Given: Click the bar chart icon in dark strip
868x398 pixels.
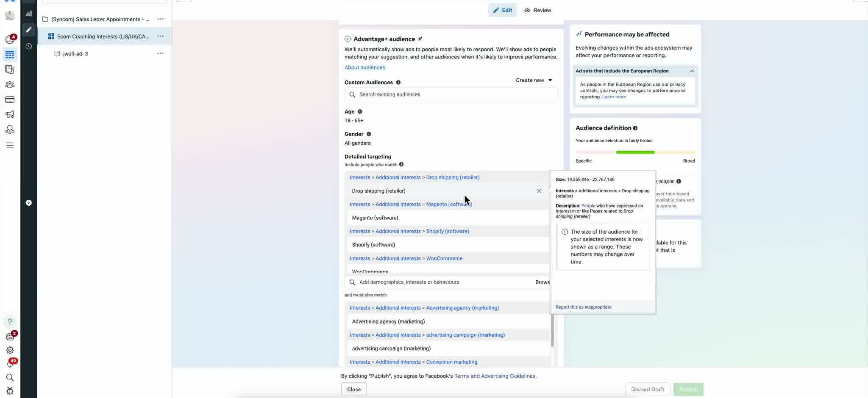Looking at the screenshot, I should [29, 14].
